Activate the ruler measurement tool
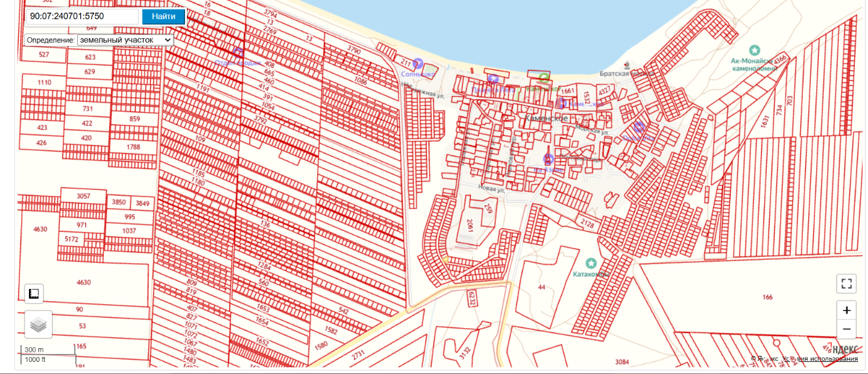868x374 pixels. [34, 294]
